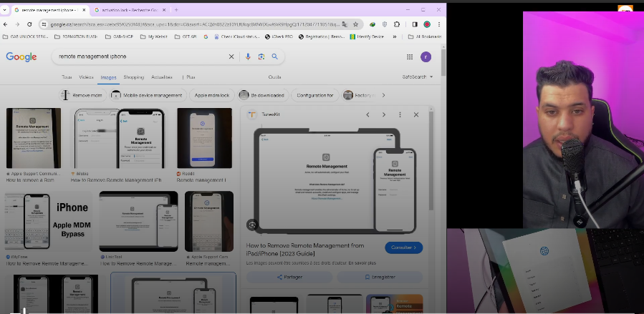This screenshot has width=644, height=314.
Task: Open site info icon in address bar
Action: click(x=44, y=24)
